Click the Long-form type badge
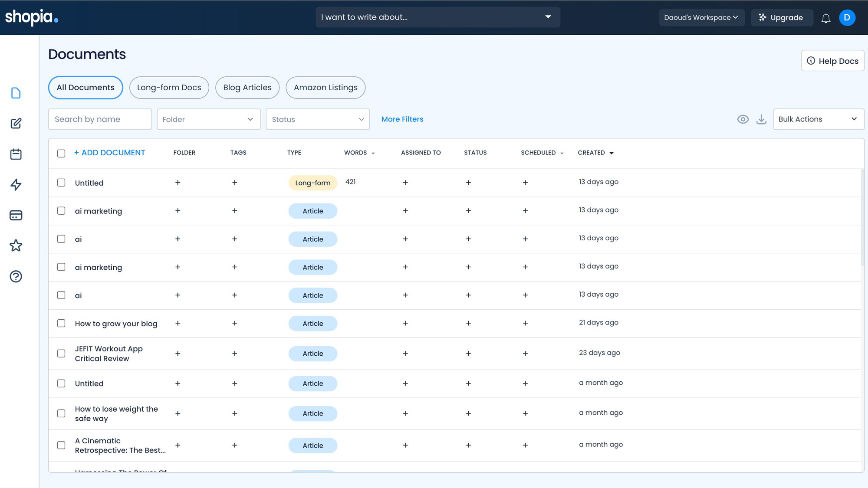 click(x=313, y=183)
